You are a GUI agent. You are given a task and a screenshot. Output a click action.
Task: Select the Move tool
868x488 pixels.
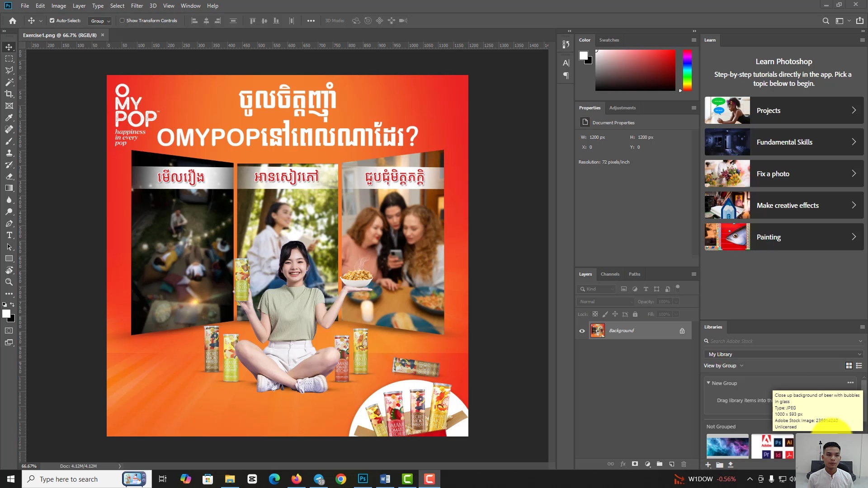click(x=9, y=47)
